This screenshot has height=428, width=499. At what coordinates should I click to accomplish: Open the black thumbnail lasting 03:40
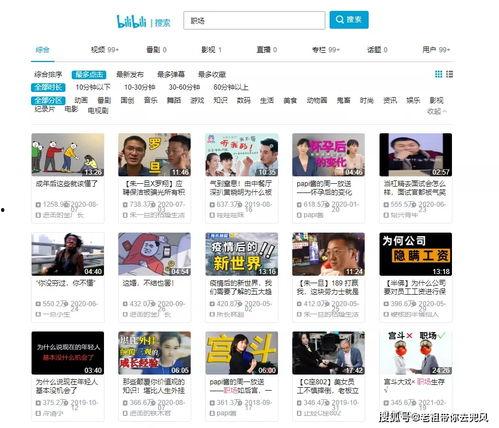[x=68, y=353]
